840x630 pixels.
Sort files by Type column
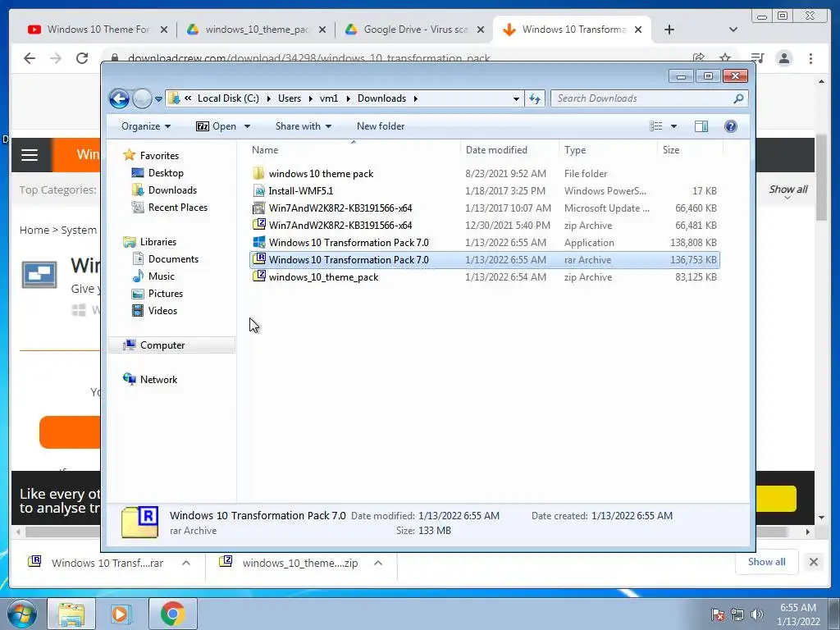608,150
